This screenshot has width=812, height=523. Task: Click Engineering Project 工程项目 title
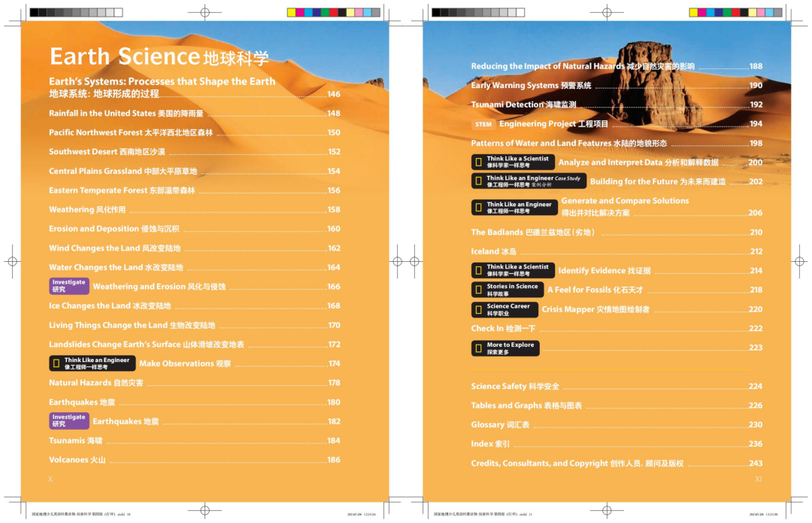tap(553, 124)
